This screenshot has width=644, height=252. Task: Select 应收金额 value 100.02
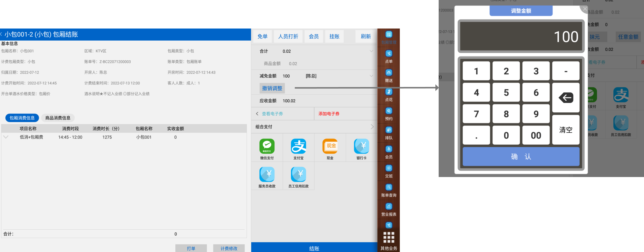(289, 101)
